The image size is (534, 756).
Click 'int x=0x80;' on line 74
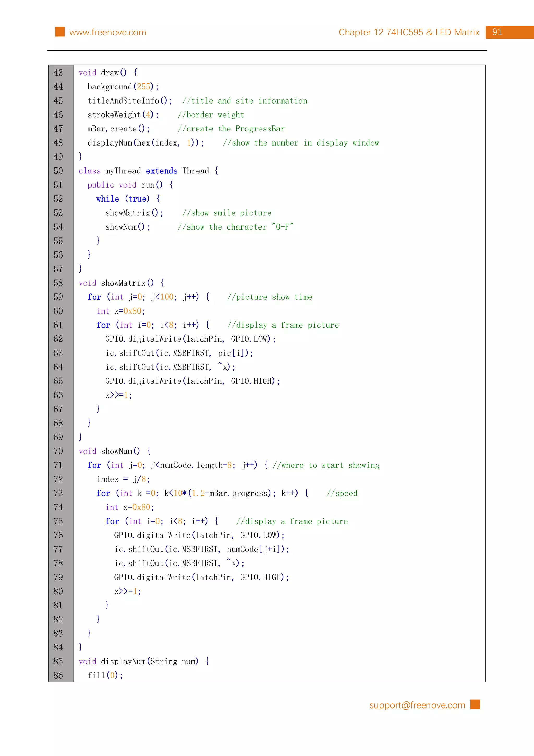[x=130, y=507]
